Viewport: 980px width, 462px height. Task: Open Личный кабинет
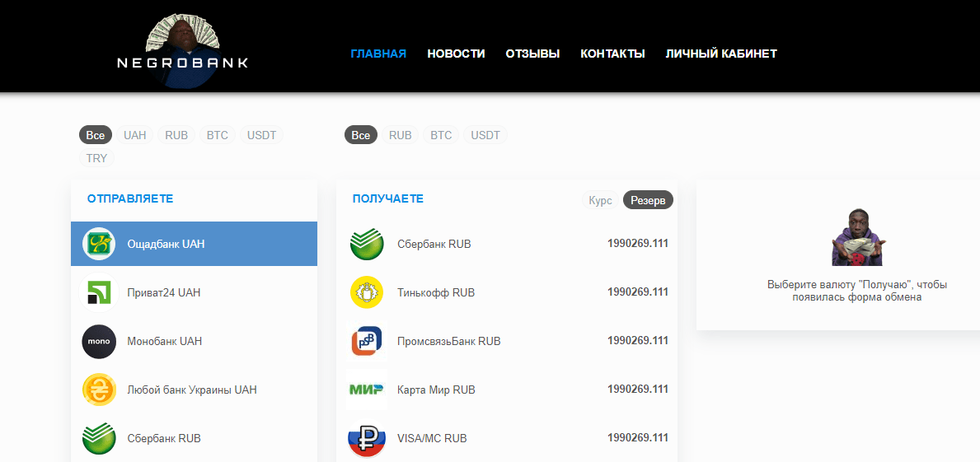click(721, 54)
